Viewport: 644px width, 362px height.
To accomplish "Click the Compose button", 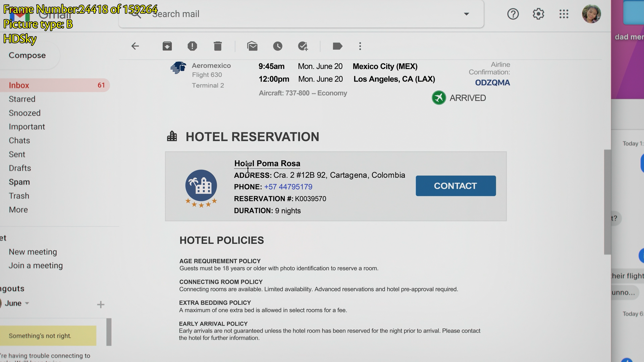I will click(28, 56).
